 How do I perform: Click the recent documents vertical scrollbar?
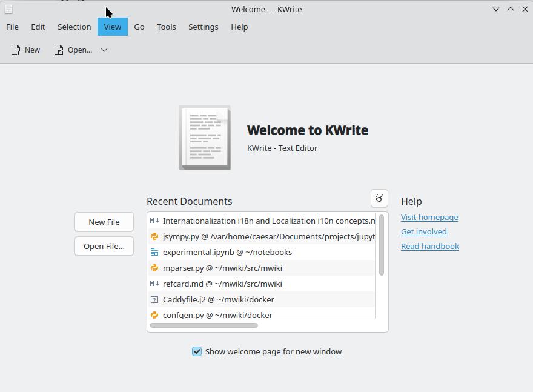coord(382,245)
